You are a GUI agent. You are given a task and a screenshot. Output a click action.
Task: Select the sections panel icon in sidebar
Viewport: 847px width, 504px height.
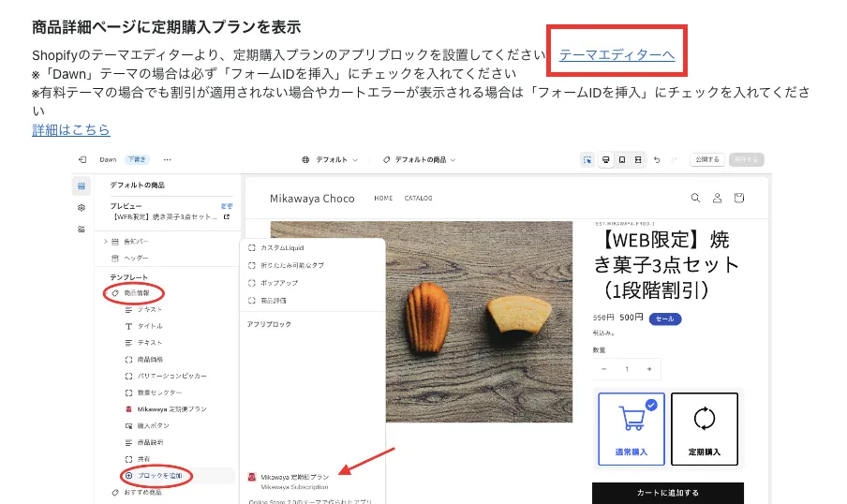click(82, 185)
